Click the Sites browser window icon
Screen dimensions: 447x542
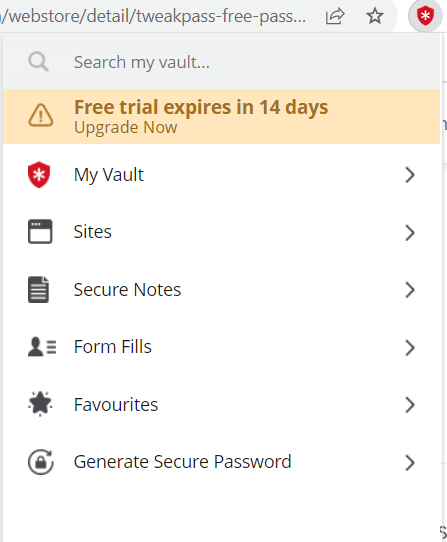(x=40, y=231)
